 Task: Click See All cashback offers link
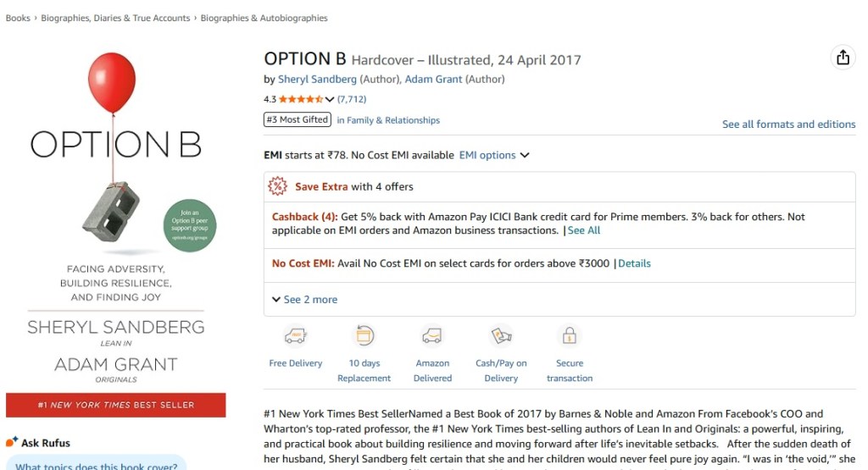click(584, 230)
